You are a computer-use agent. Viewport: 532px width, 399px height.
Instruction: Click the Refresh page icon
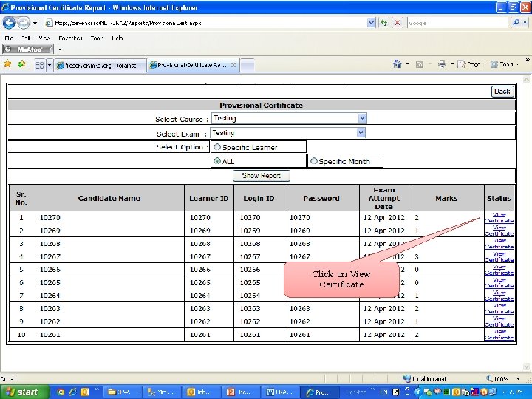382,22
